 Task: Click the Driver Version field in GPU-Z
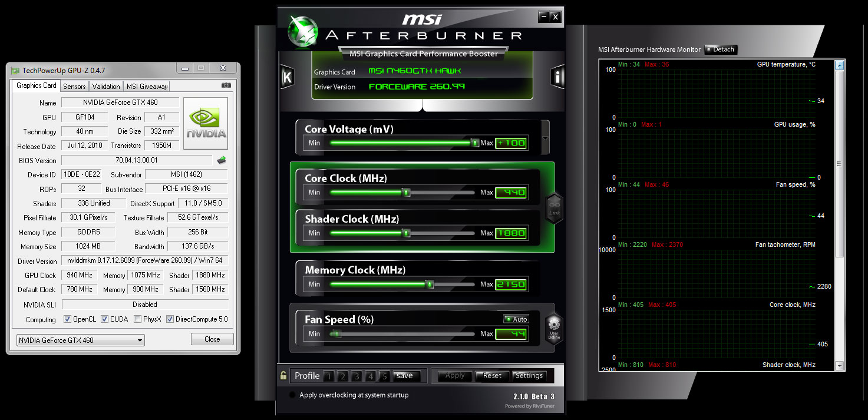pyautogui.click(x=144, y=260)
